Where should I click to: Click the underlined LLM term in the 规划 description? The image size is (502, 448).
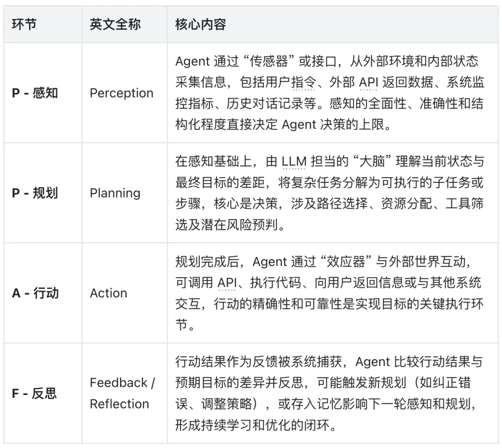[294, 162]
